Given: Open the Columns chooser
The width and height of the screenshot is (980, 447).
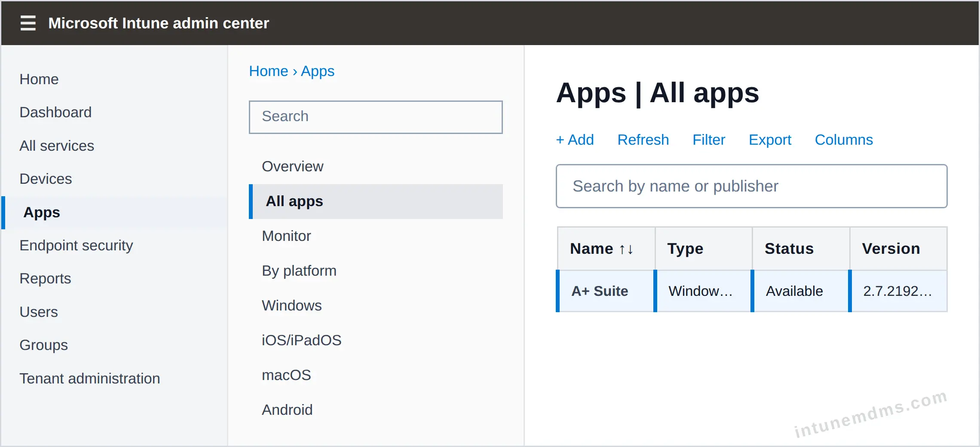Looking at the screenshot, I should 844,140.
